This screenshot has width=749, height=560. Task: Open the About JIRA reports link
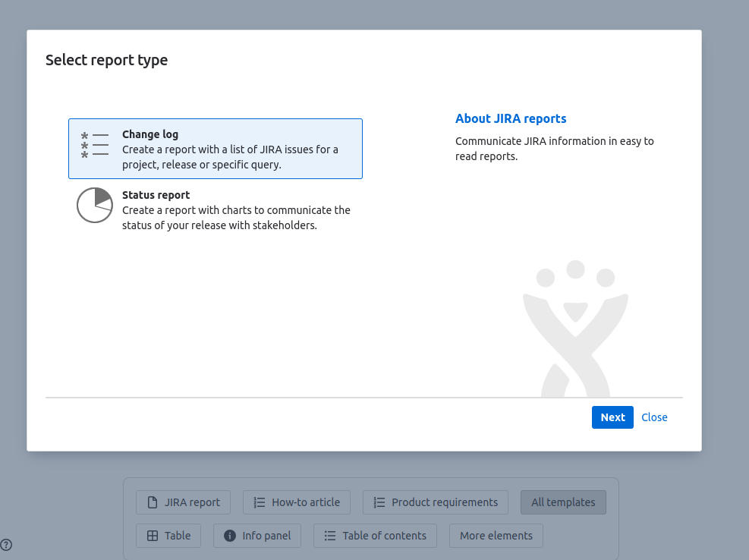[511, 118]
